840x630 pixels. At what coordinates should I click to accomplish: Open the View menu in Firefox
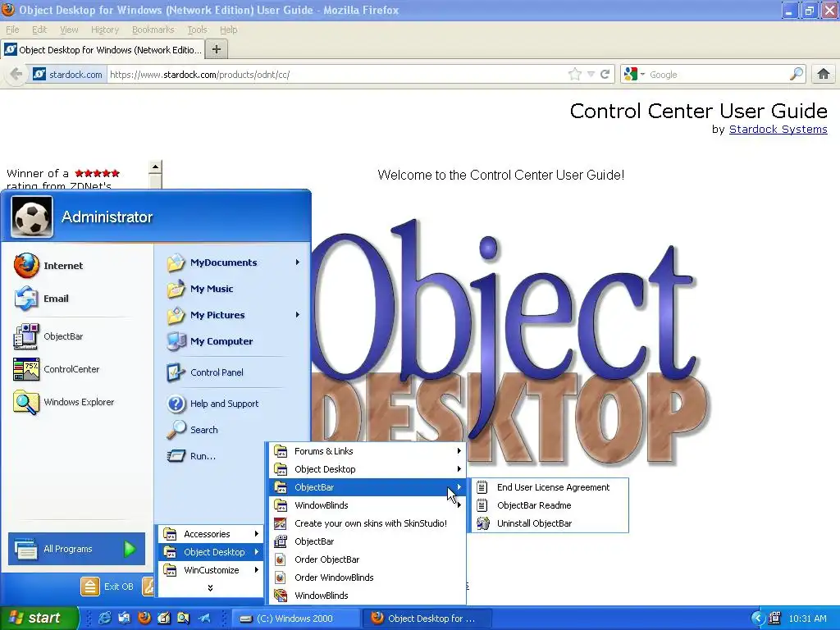69,30
